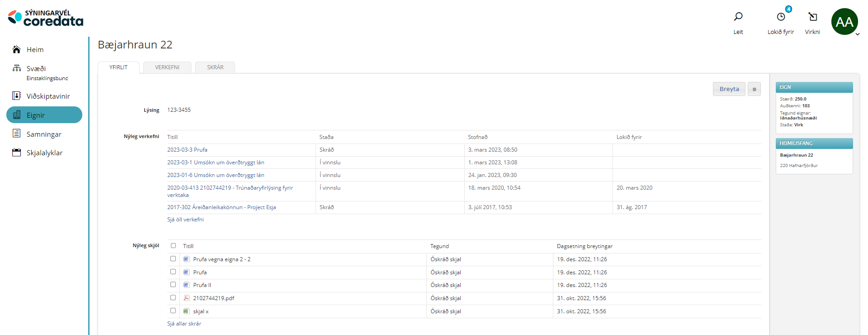The height and width of the screenshot is (335, 868).
Task: Click the coredata logo
Action: click(x=46, y=18)
